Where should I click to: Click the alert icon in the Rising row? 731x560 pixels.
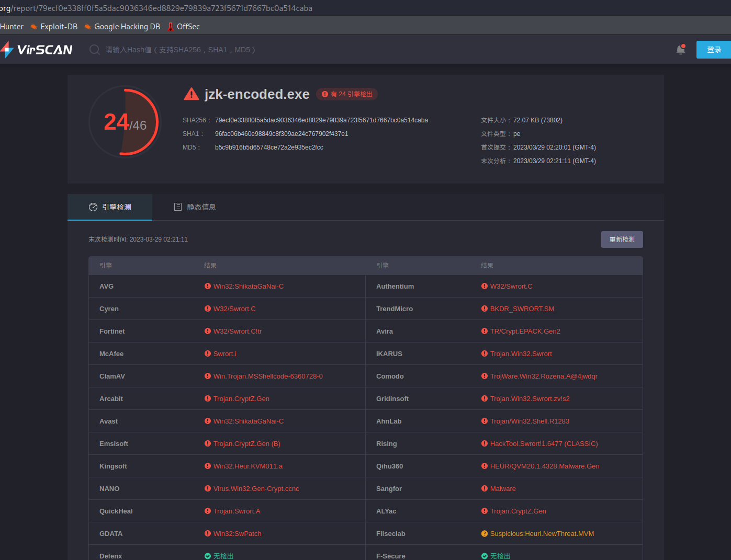pyautogui.click(x=485, y=443)
